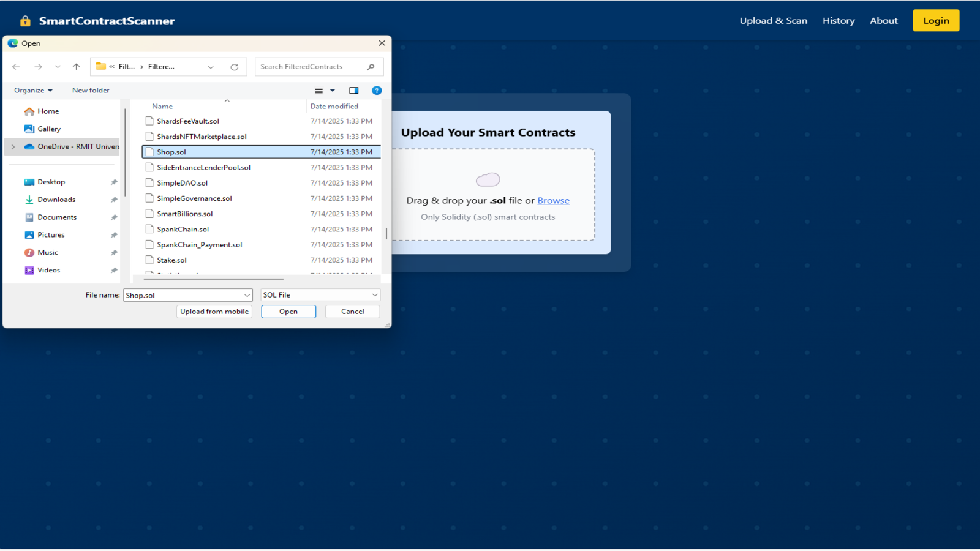This screenshot has height=551, width=980.
Task: Open the SOL File type dropdown
Action: click(320, 295)
